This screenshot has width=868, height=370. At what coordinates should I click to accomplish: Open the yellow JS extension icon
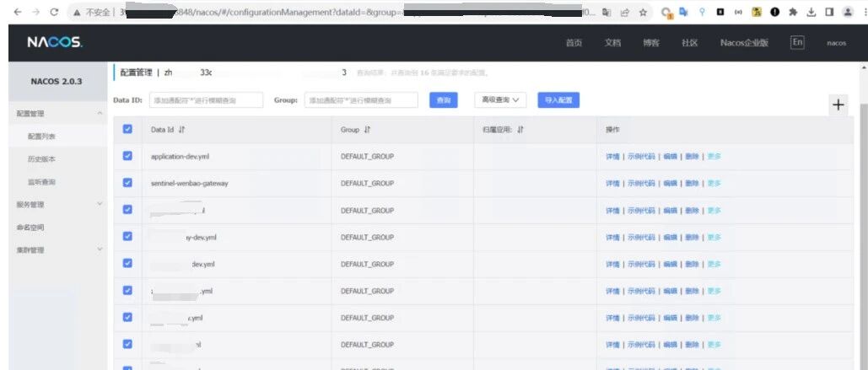[757, 12]
